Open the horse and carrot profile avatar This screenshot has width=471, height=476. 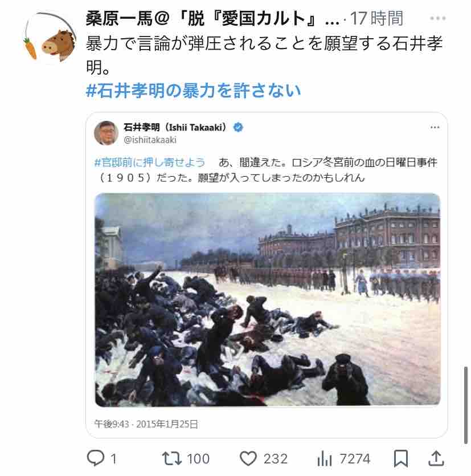pos(50,37)
